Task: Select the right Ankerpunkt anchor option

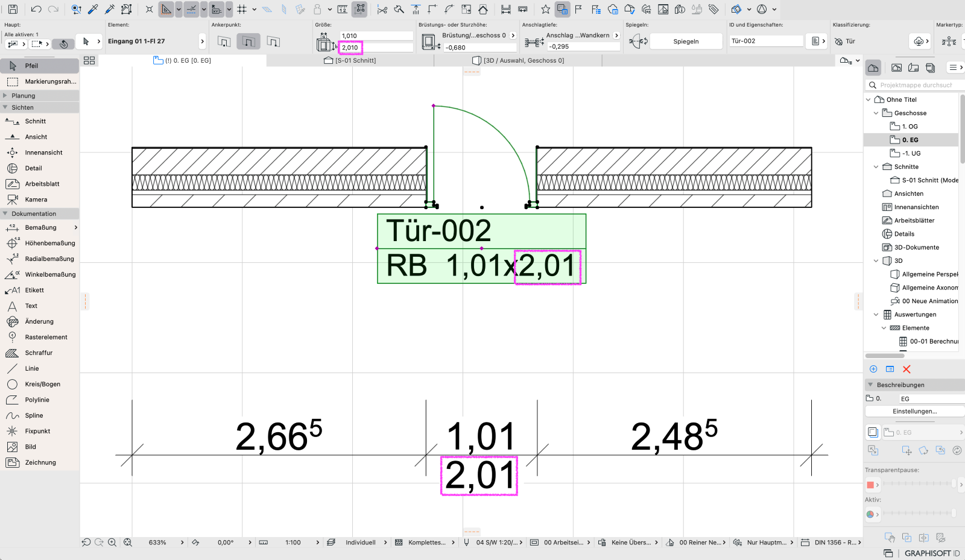Action: click(273, 42)
